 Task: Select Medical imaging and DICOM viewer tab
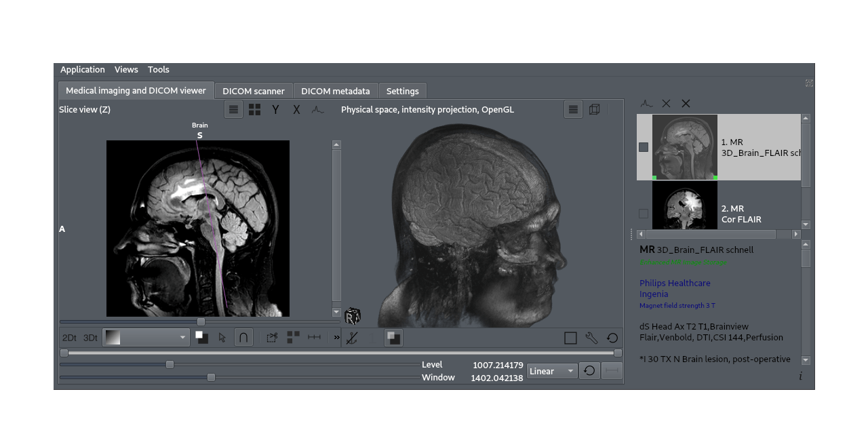(x=136, y=90)
